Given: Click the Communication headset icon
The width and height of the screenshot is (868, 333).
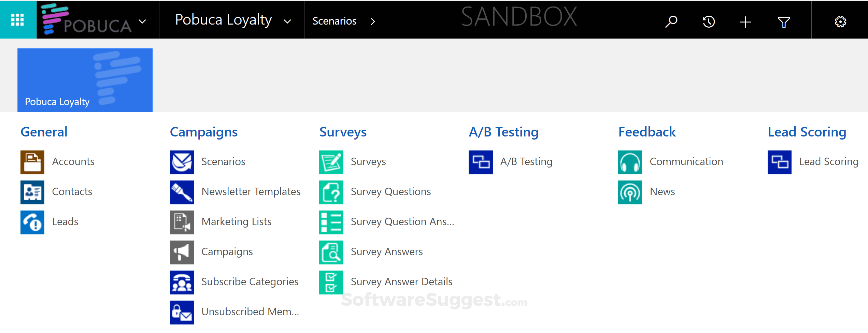Looking at the screenshot, I should 630,162.
